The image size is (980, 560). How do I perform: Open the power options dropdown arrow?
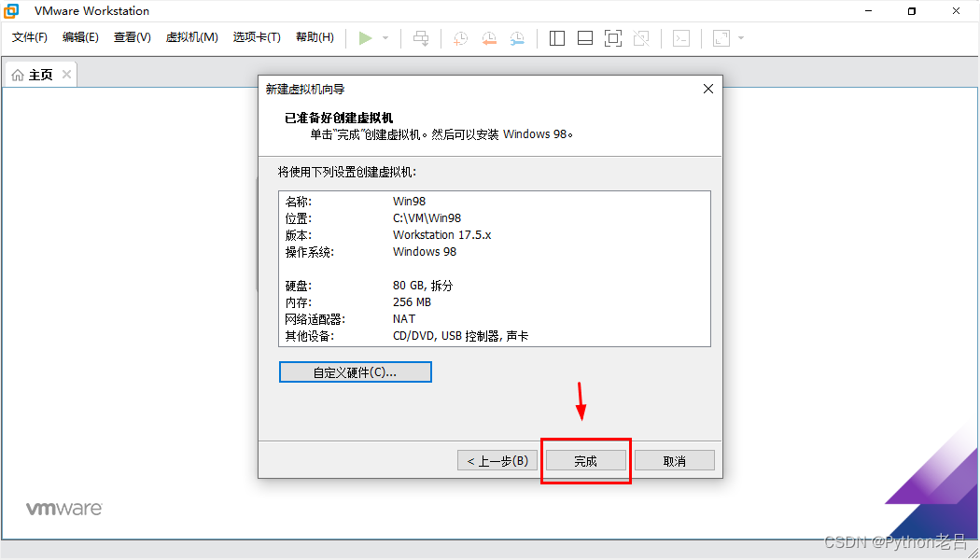pyautogui.click(x=385, y=38)
